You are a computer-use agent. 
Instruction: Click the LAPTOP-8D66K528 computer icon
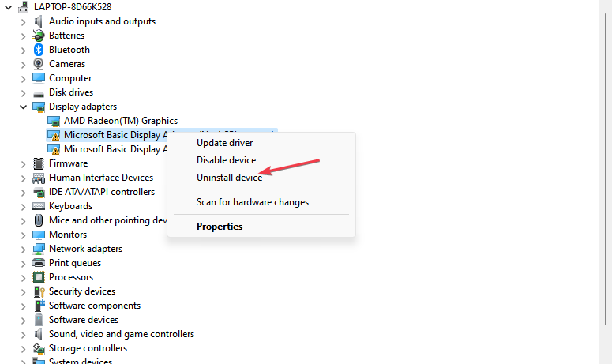[24, 7]
